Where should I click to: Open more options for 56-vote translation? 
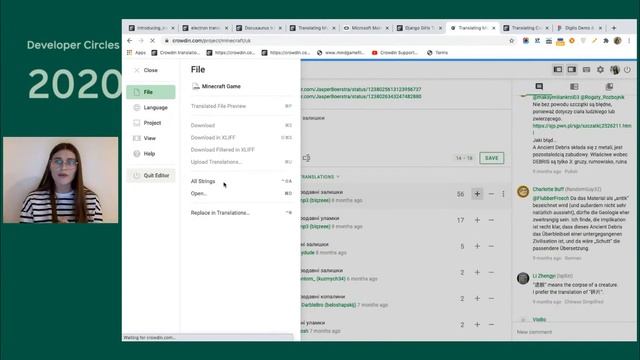(503, 194)
